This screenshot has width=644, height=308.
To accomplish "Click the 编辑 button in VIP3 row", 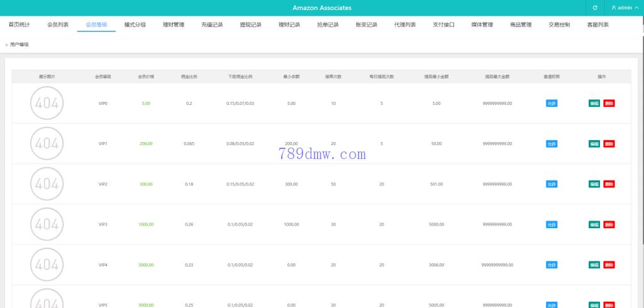I will [x=594, y=224].
